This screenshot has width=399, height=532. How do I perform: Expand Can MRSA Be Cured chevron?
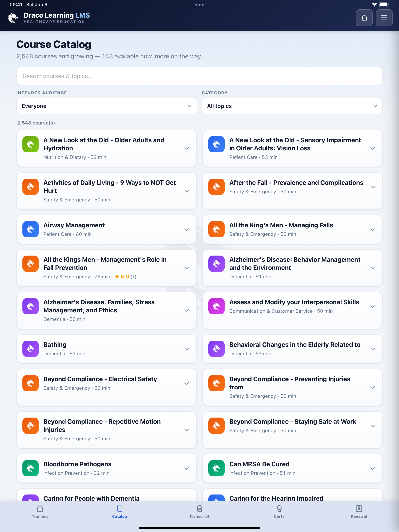click(x=373, y=469)
